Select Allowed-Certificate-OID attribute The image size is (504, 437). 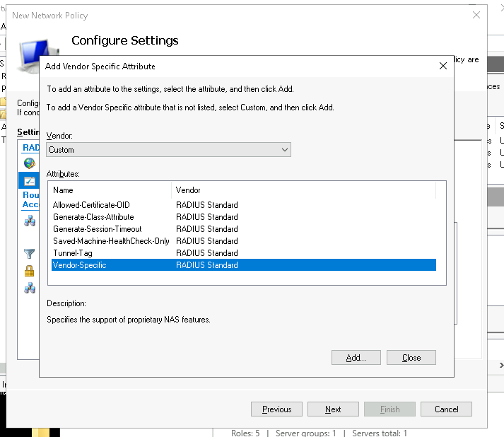(x=91, y=205)
